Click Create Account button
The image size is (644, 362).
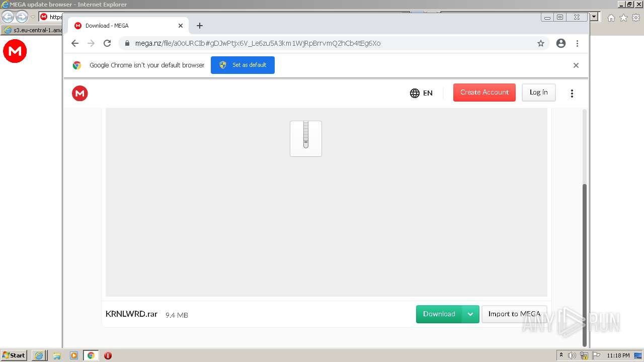click(x=485, y=93)
